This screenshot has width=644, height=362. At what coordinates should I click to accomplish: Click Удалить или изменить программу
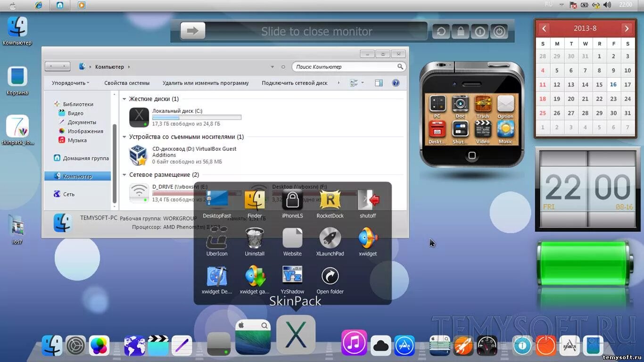coord(206,83)
